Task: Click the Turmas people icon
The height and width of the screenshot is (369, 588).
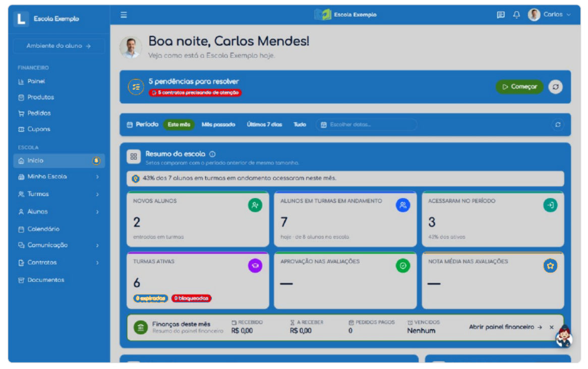Action: (x=21, y=194)
